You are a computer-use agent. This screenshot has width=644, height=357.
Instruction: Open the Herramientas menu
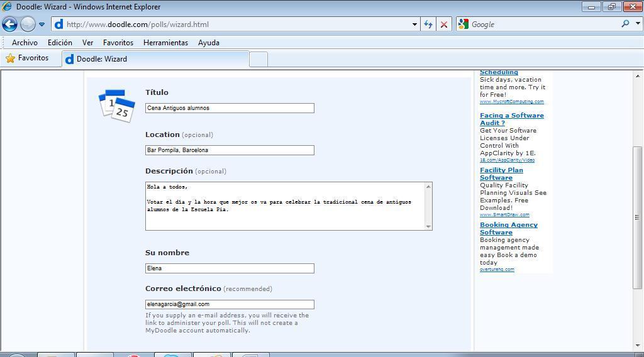tap(165, 43)
